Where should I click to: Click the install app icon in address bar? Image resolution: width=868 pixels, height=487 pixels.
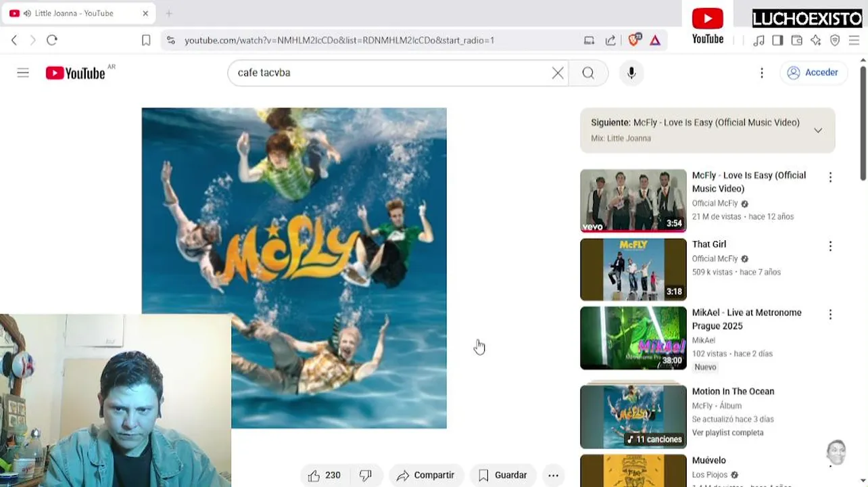tap(589, 41)
